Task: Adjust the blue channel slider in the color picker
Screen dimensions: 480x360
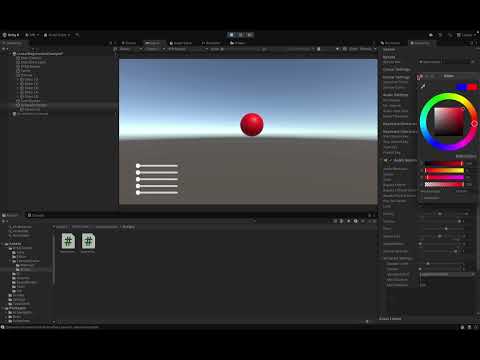Action: [x=444, y=177]
